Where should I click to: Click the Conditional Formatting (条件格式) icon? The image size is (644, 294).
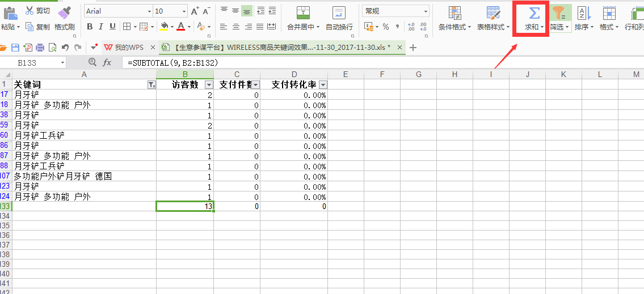[x=454, y=13]
